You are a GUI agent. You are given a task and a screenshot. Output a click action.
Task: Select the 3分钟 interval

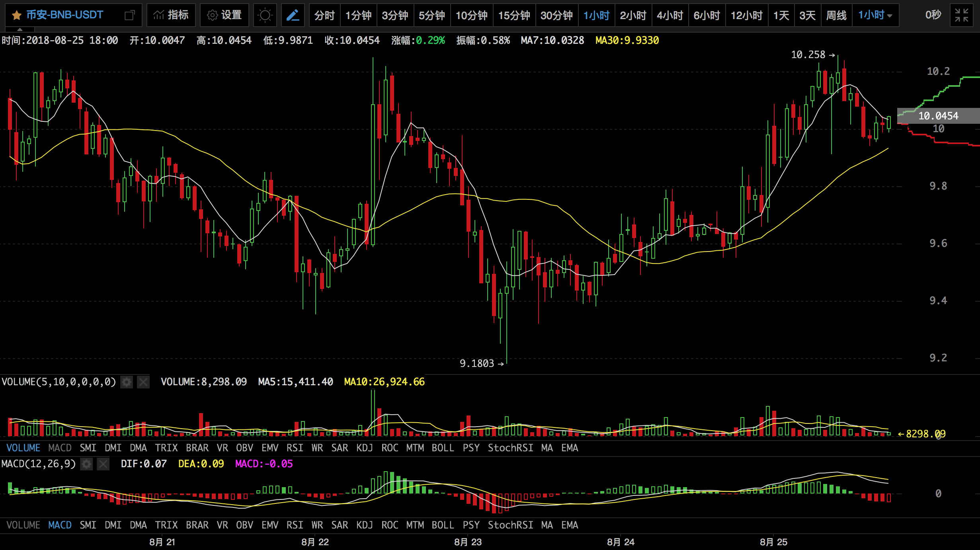(x=395, y=16)
